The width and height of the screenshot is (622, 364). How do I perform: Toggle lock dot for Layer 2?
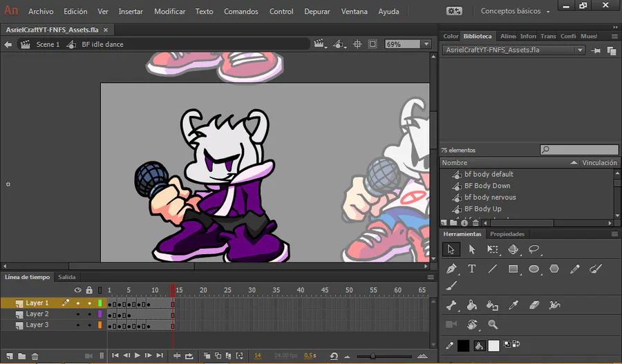[x=89, y=314]
